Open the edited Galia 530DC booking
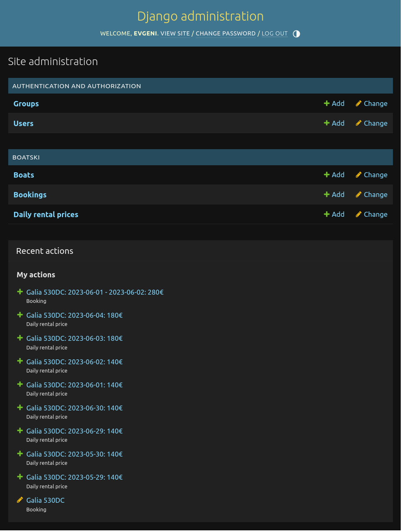 point(45,500)
